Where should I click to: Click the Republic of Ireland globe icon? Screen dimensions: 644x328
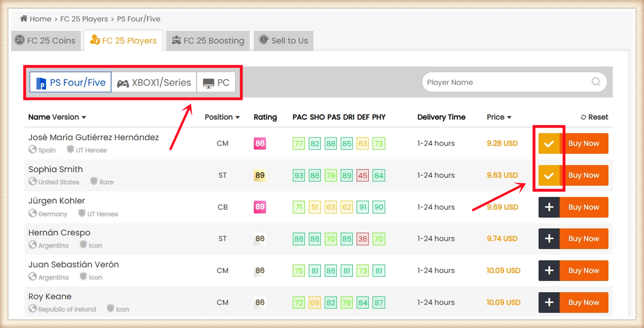(x=32, y=308)
